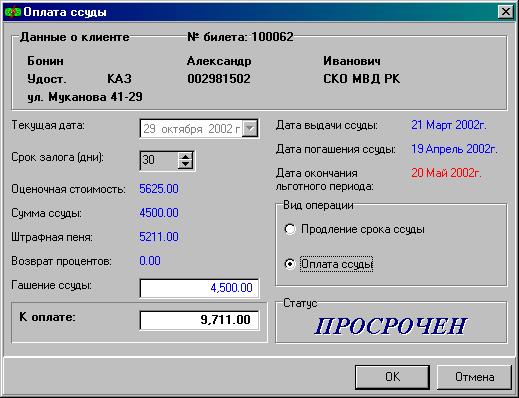The image size is (519, 398).
Task: Click the Дата выдачи ссуды date value
Action: point(449,125)
